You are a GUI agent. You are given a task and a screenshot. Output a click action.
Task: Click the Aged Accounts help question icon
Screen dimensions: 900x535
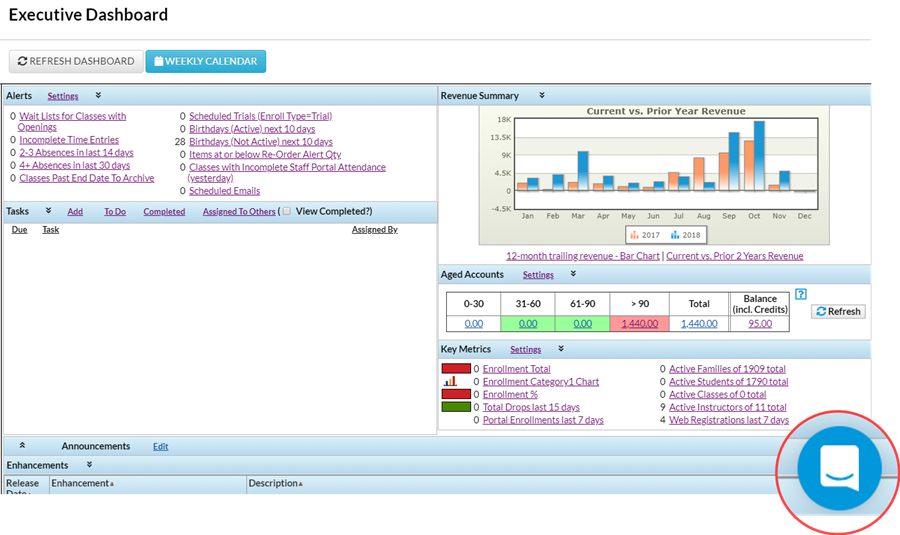click(x=801, y=294)
